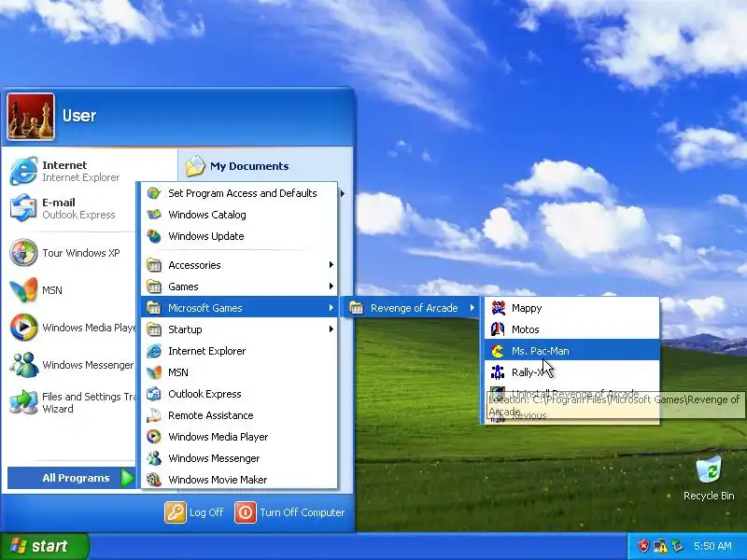Open Windows Messenger in All Programs list
747x560 pixels.
point(239,458)
